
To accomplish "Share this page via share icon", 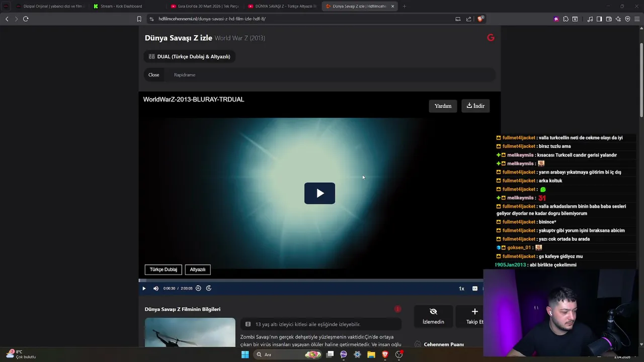I will (x=468, y=19).
